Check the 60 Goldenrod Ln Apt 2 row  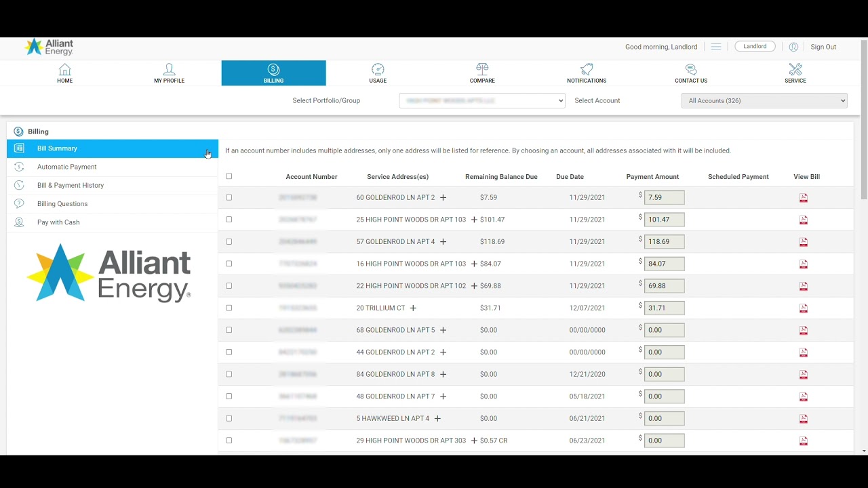coord(229,197)
